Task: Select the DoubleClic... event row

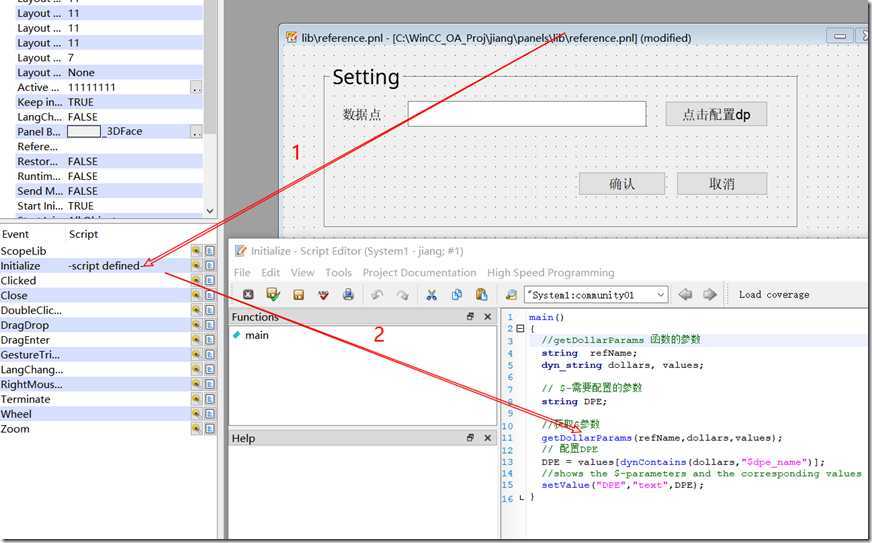Action: [108, 310]
